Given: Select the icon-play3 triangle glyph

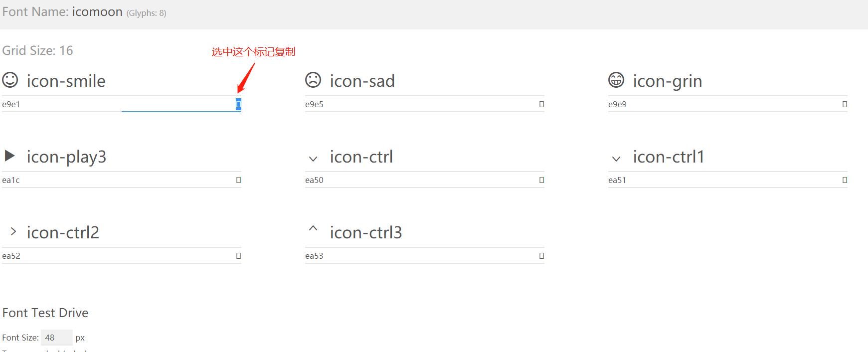Looking at the screenshot, I should [x=10, y=156].
